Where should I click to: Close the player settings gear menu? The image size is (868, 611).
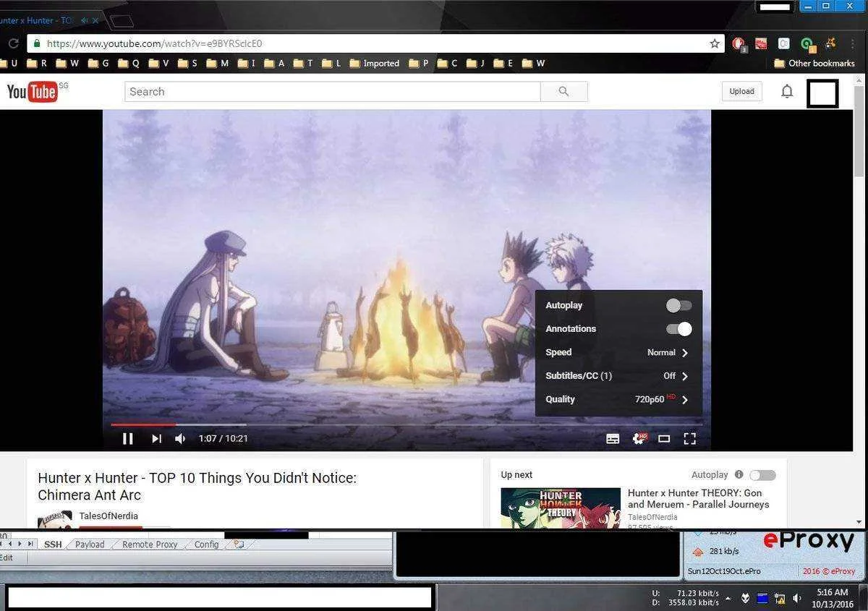tap(639, 438)
